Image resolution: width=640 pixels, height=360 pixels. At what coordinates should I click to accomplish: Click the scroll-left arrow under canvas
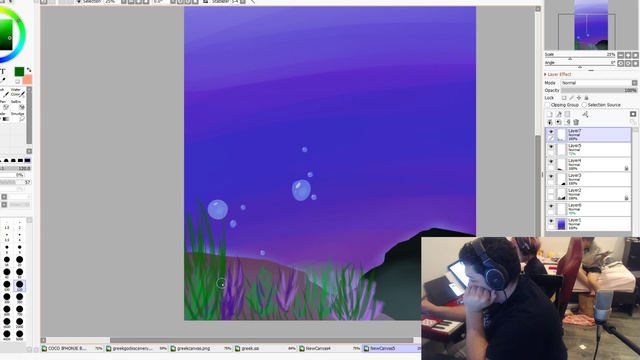pos(43,340)
